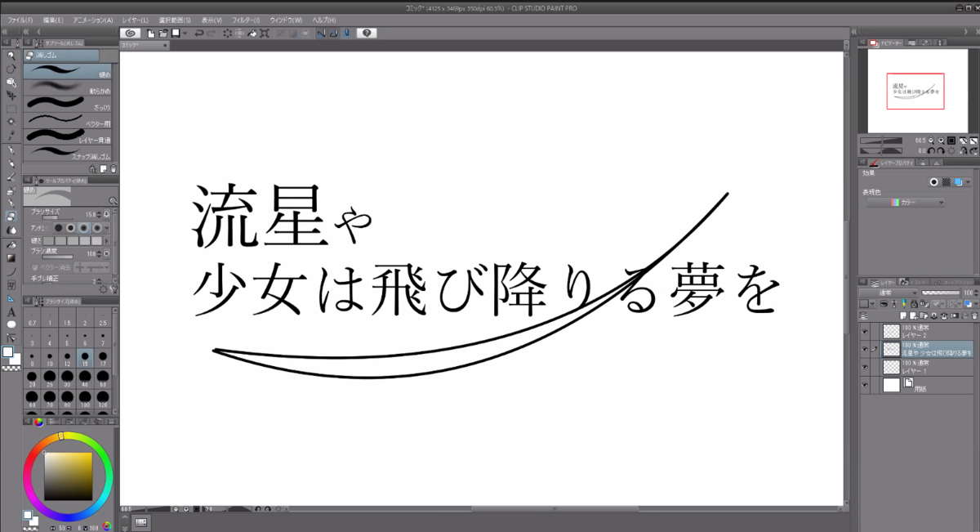The image size is (980, 532).
Task: Open the レイヤー(L) menu
Action: point(135,20)
